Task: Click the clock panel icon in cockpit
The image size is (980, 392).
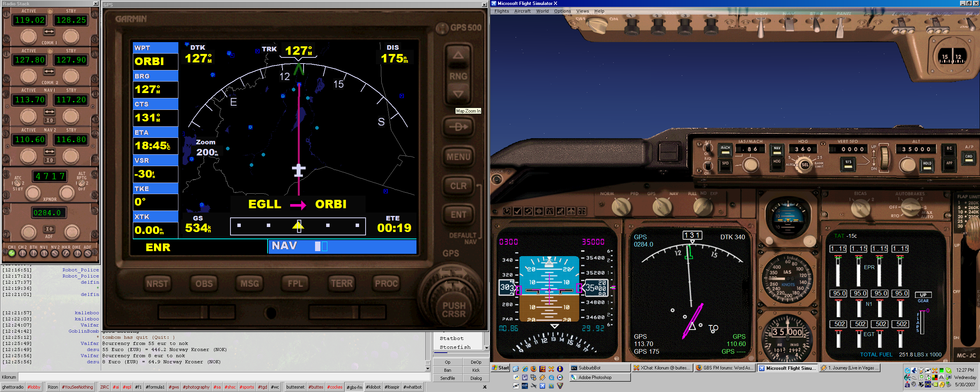Action: click(506, 211)
